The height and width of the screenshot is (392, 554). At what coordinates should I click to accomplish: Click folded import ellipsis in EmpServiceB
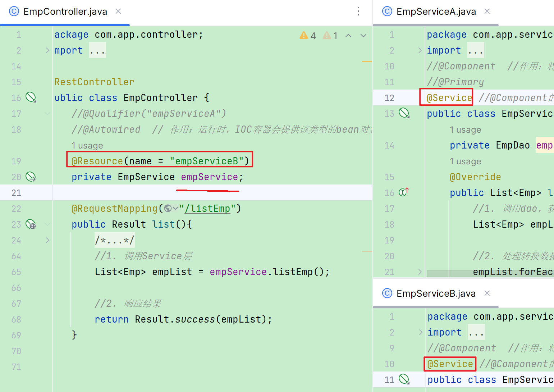coord(476,332)
